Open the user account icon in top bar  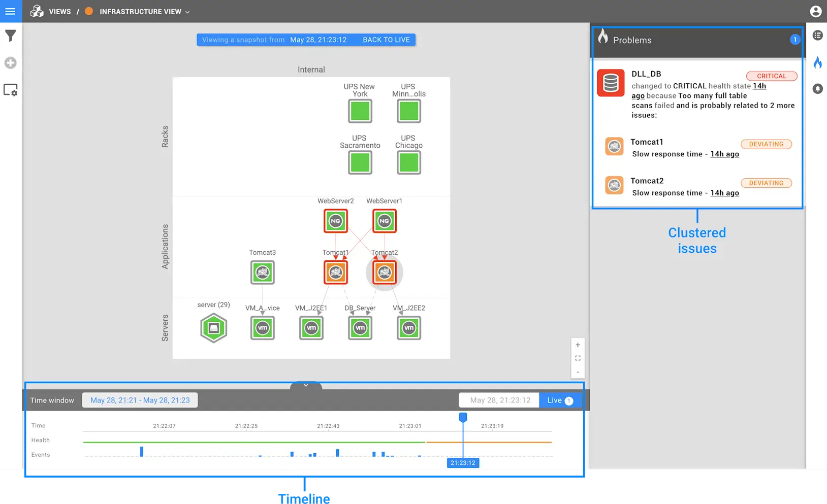point(815,11)
